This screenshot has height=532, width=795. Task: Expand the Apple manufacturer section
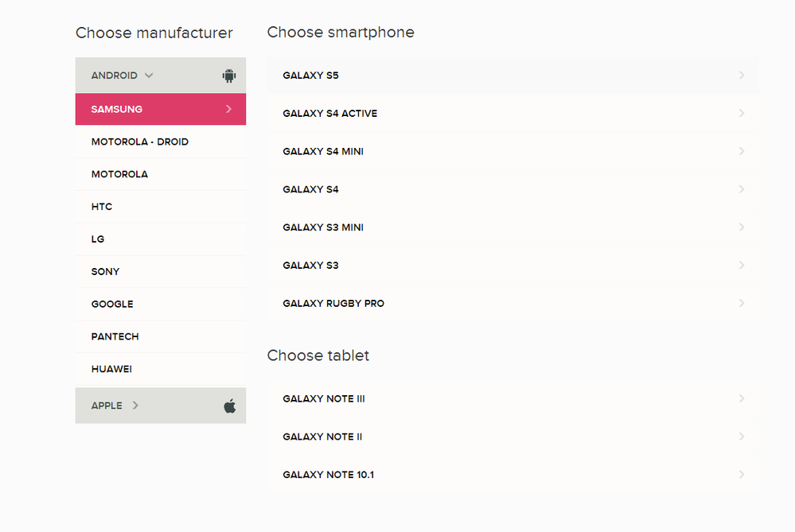(x=161, y=406)
